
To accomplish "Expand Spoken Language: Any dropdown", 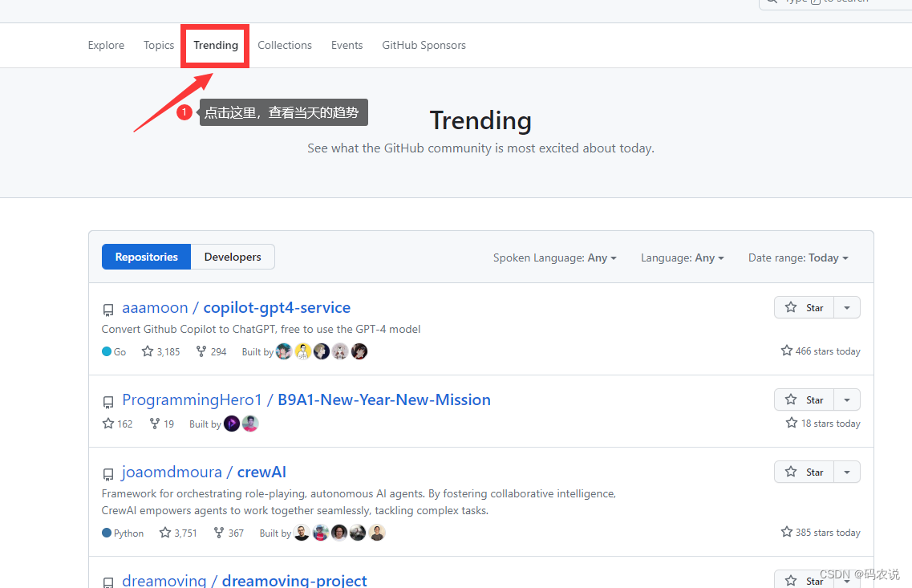I will (555, 258).
